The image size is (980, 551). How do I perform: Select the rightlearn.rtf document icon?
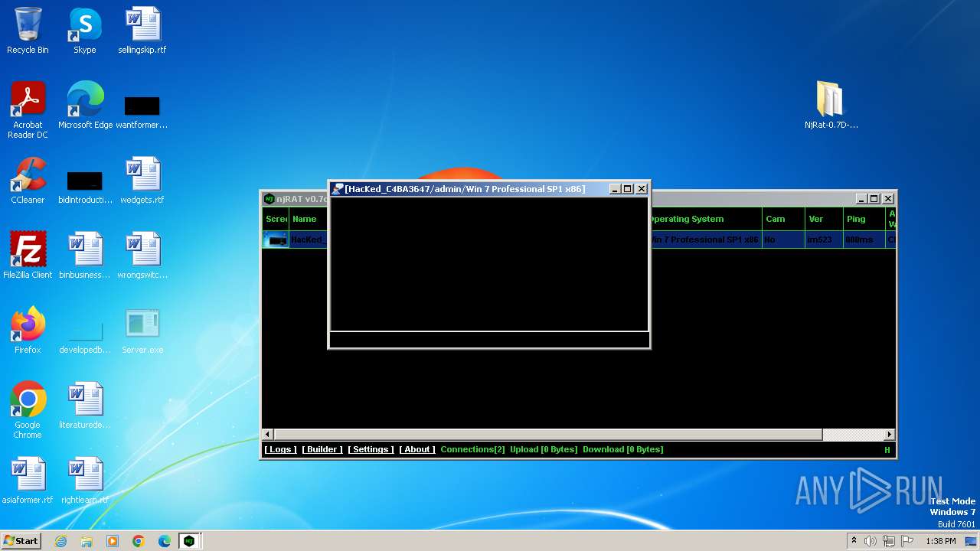click(85, 481)
